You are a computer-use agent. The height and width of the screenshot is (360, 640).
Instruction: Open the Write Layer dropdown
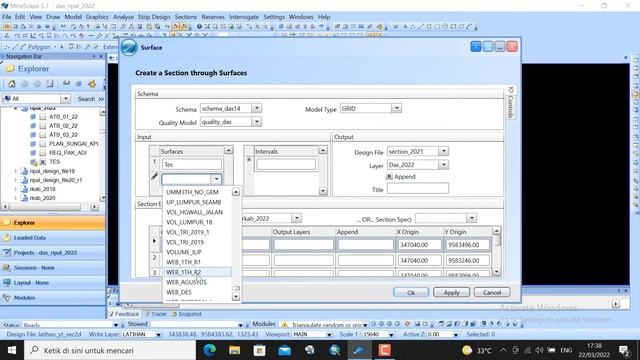coord(158,334)
